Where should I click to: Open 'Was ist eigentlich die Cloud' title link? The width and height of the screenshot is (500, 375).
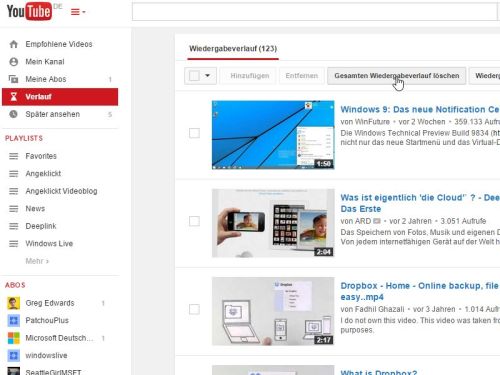[420, 203]
